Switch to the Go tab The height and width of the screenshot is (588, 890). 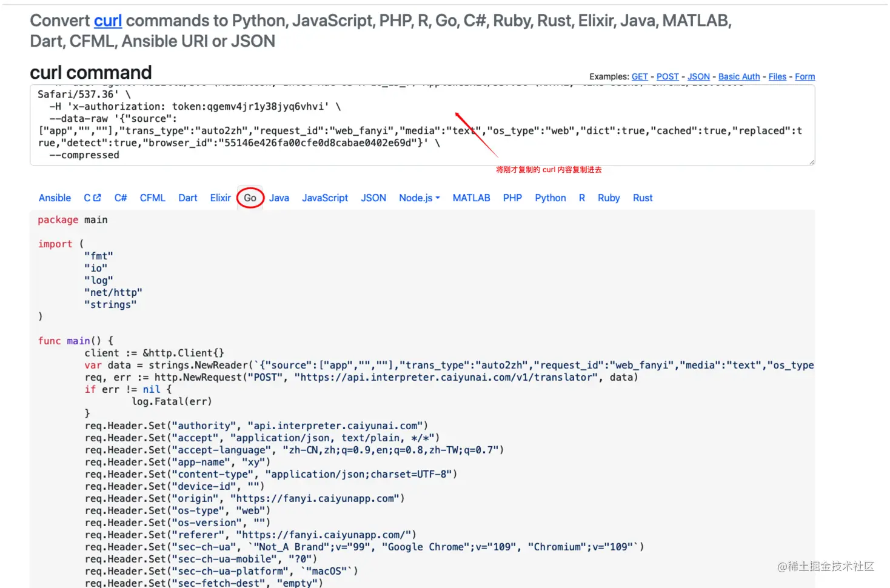(x=250, y=198)
